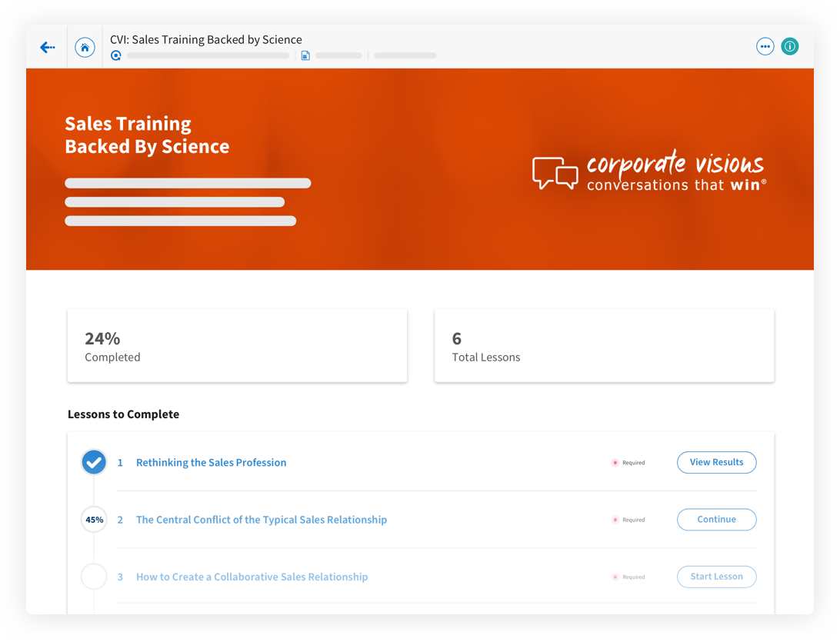Click the Start Lesson button
840x642 pixels.
717,577
